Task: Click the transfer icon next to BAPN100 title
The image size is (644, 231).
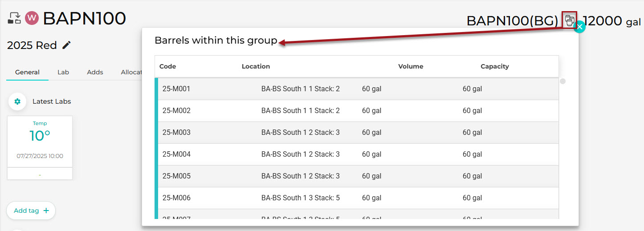Action: pyautogui.click(x=14, y=18)
